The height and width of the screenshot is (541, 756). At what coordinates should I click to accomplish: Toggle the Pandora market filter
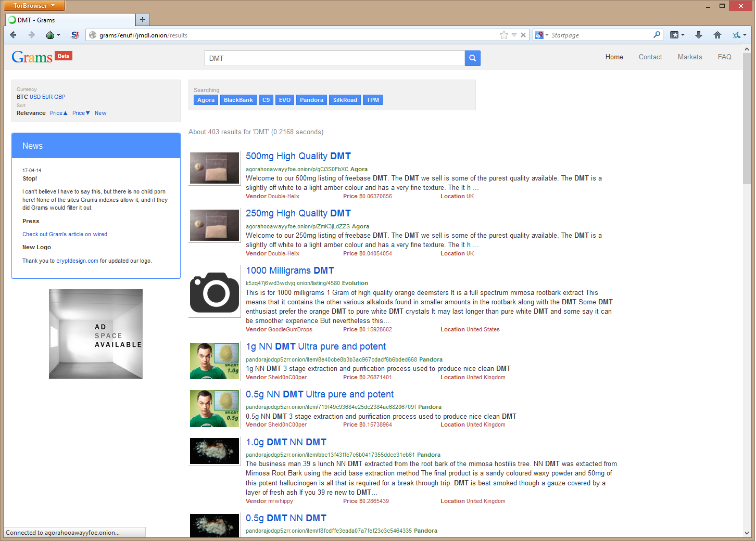pos(311,100)
